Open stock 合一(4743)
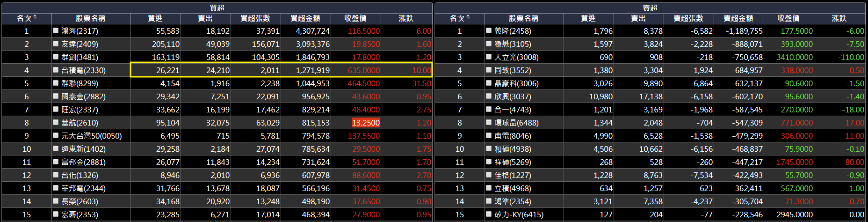This screenshot has height=222, width=868. tap(513, 110)
